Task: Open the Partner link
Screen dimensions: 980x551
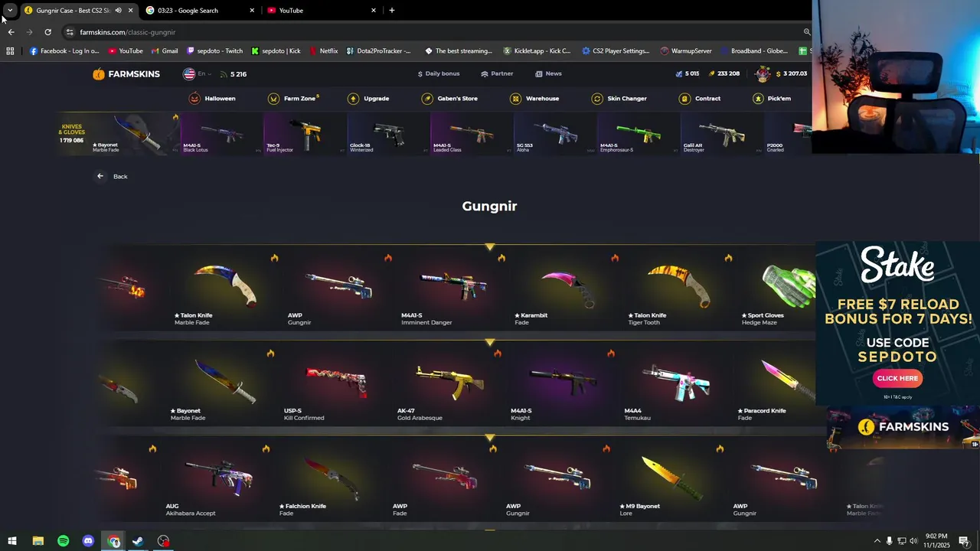Action: coord(497,74)
